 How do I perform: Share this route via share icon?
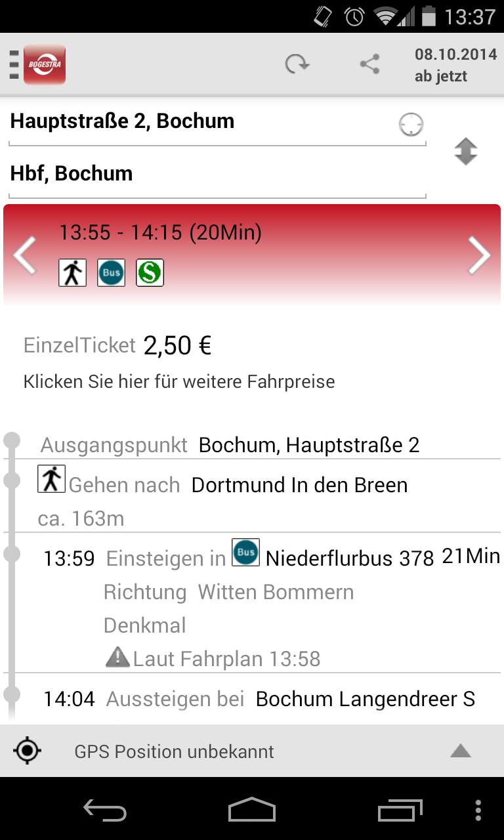[370, 64]
